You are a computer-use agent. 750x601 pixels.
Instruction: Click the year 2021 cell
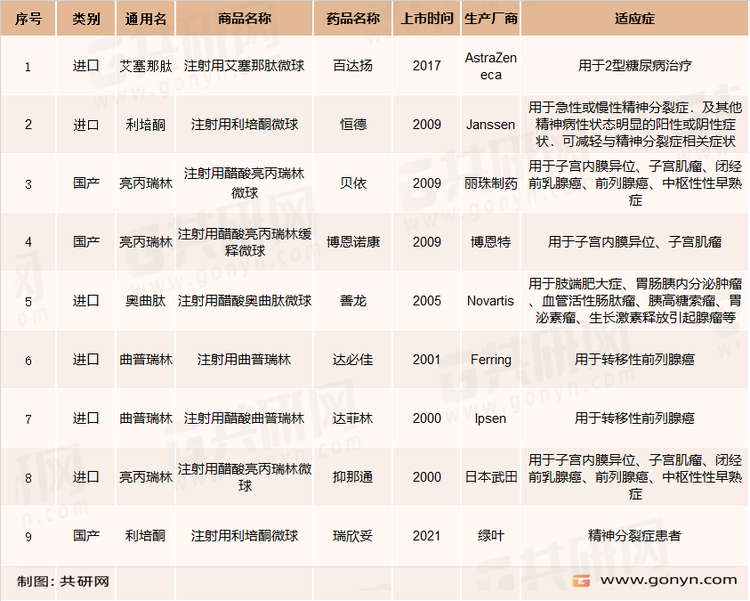[x=427, y=536]
